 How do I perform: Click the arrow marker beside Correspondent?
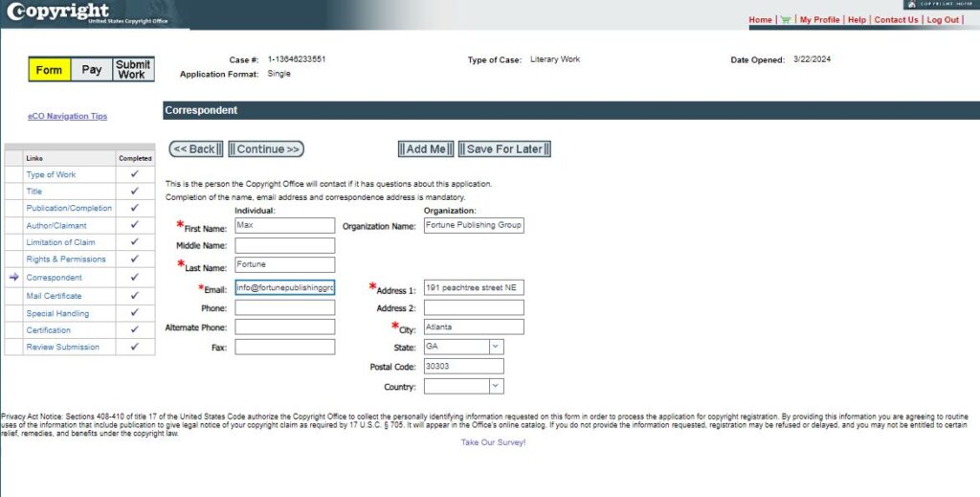(13, 277)
